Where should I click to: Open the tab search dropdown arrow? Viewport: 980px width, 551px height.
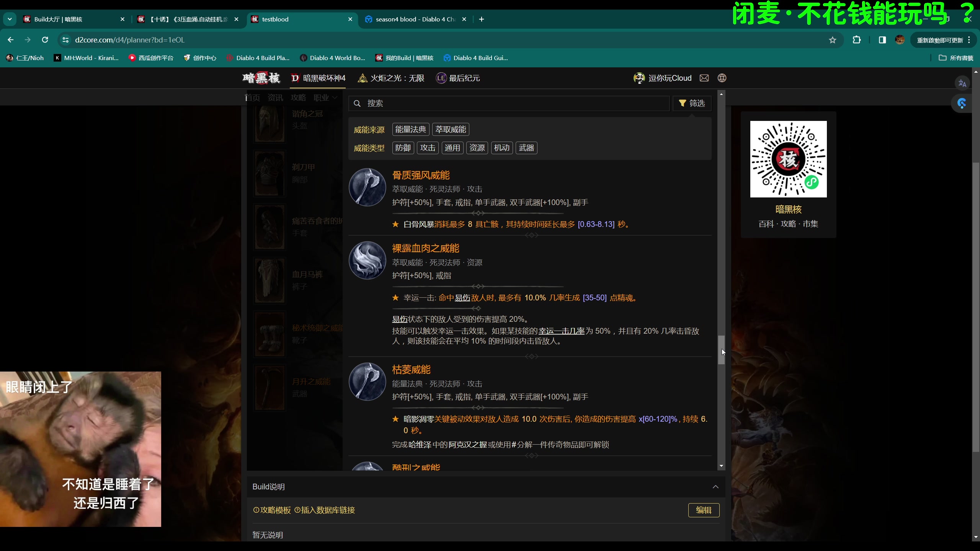point(10,19)
